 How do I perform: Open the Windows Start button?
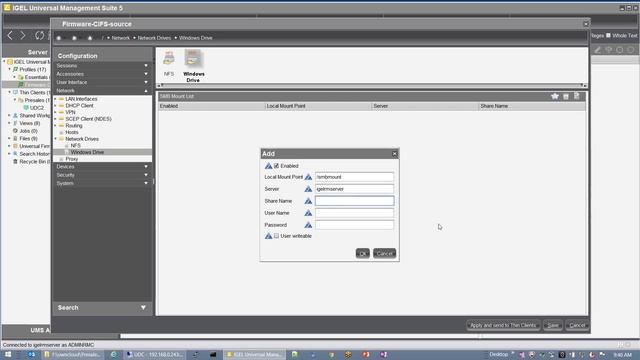(8, 354)
